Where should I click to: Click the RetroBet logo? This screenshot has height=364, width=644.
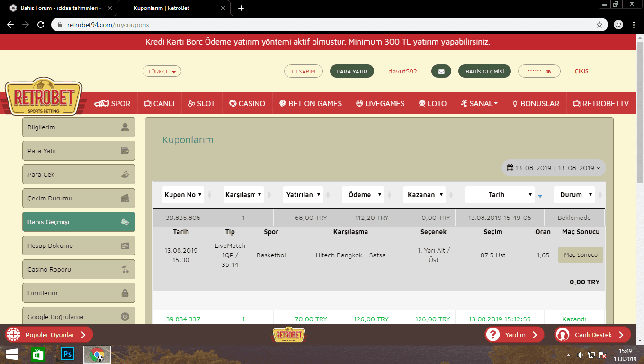tap(43, 96)
